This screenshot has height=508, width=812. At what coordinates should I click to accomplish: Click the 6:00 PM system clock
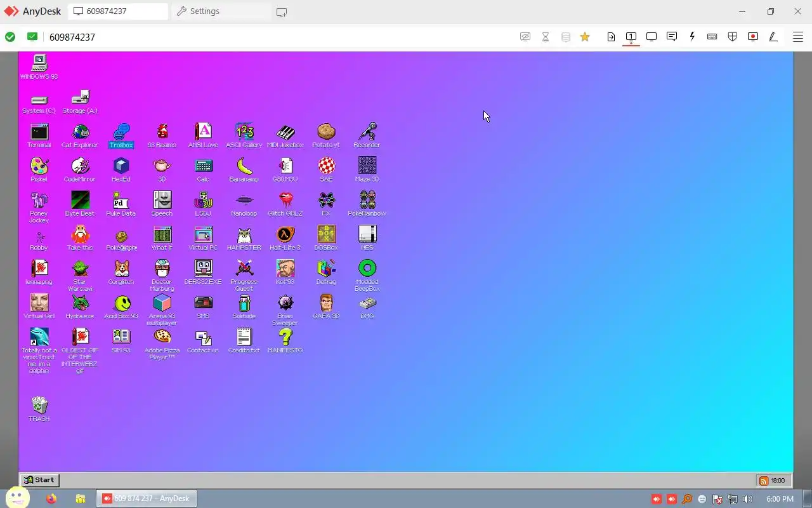(x=780, y=499)
